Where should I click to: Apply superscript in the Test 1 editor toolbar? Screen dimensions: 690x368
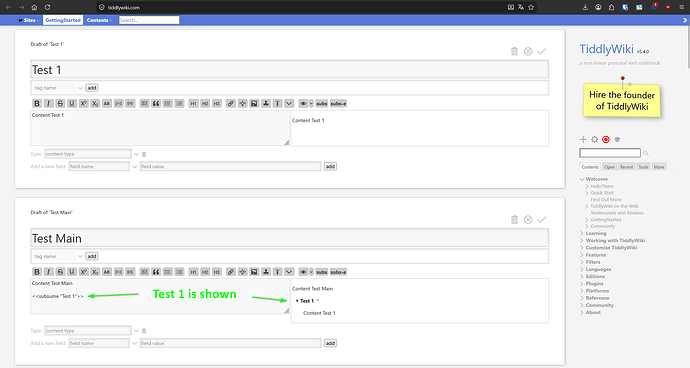pos(84,103)
